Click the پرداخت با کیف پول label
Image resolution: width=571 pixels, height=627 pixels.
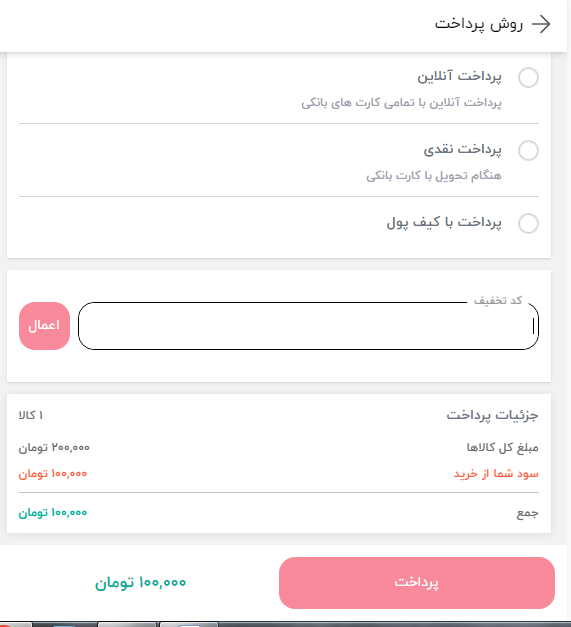444,222
